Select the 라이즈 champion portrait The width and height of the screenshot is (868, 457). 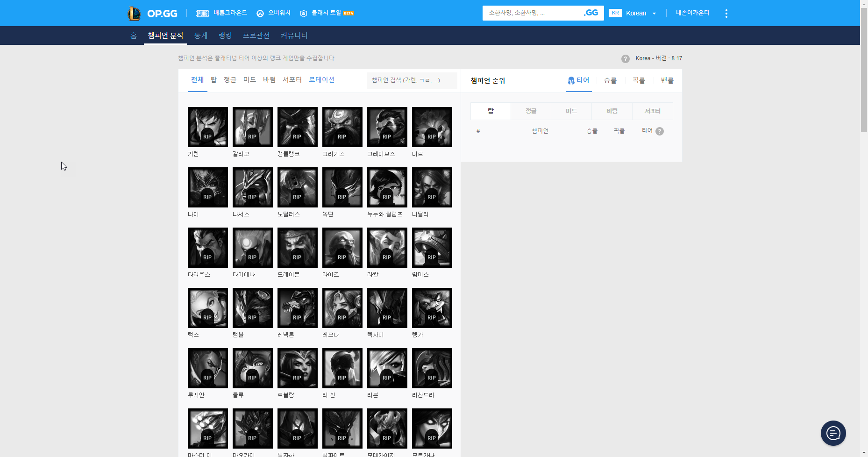click(x=342, y=248)
